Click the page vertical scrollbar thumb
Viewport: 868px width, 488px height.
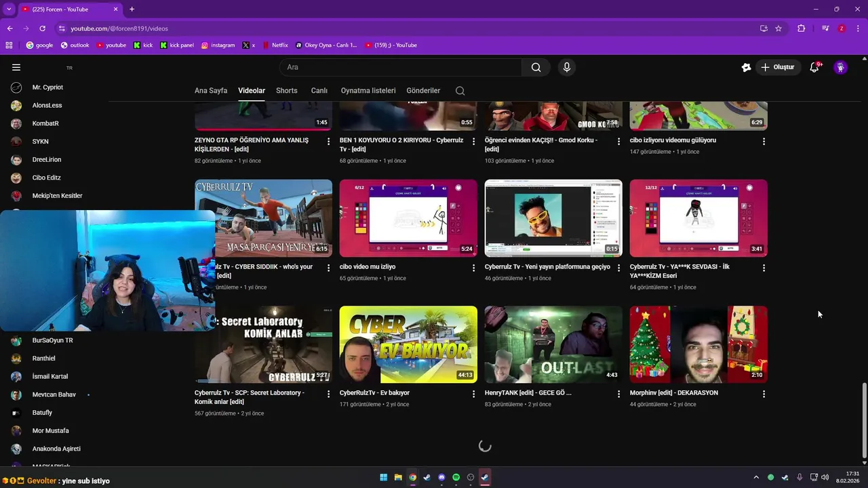click(863, 421)
